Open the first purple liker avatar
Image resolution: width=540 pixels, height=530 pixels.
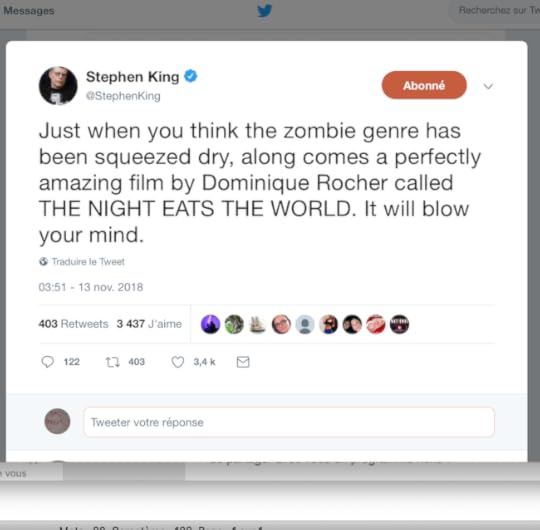[210, 324]
